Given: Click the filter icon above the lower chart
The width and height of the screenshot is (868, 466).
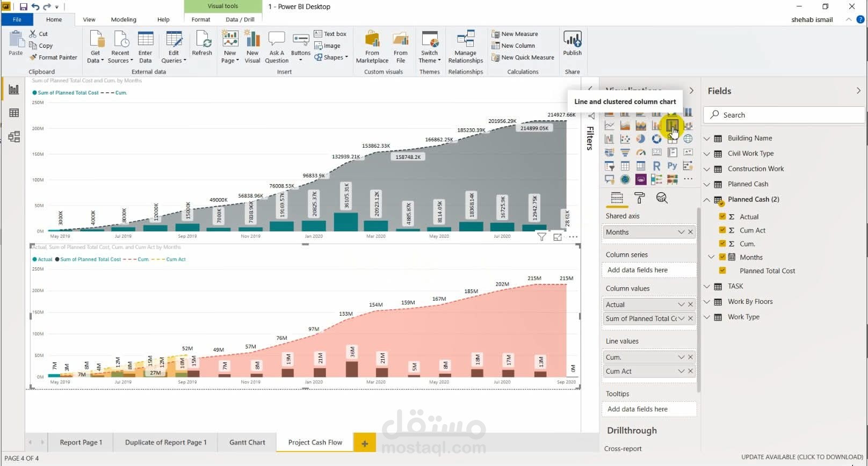Looking at the screenshot, I should [541, 237].
